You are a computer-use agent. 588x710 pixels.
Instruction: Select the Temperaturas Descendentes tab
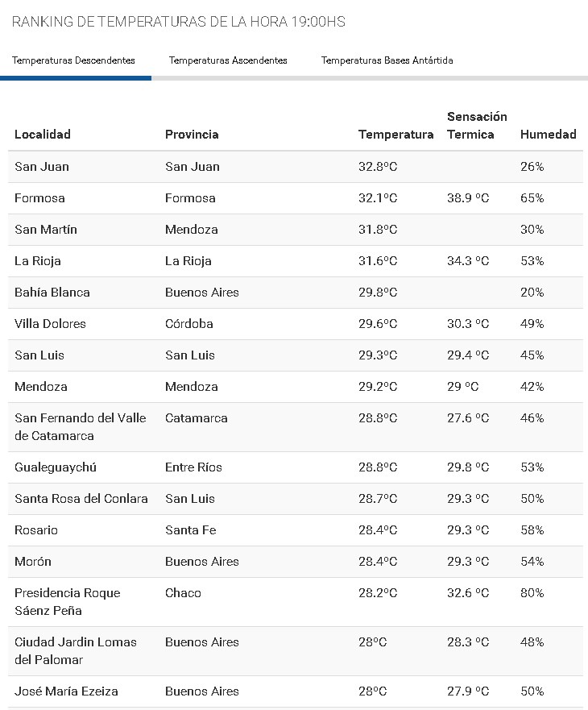coord(73,60)
